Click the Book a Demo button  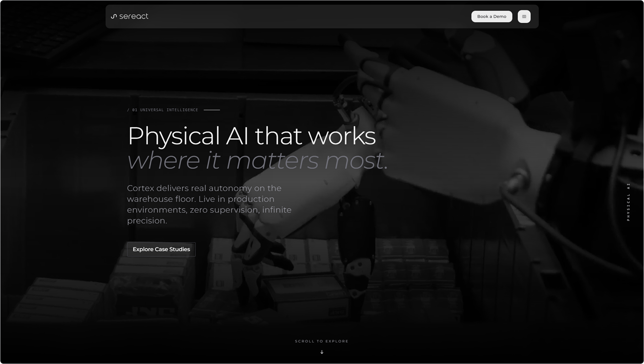pyautogui.click(x=492, y=16)
